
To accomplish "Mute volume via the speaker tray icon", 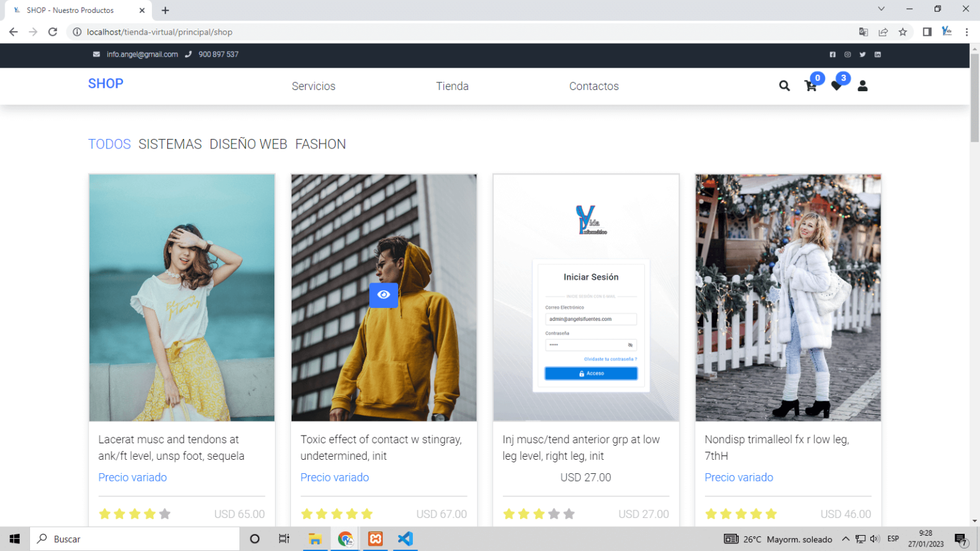I will [x=875, y=539].
